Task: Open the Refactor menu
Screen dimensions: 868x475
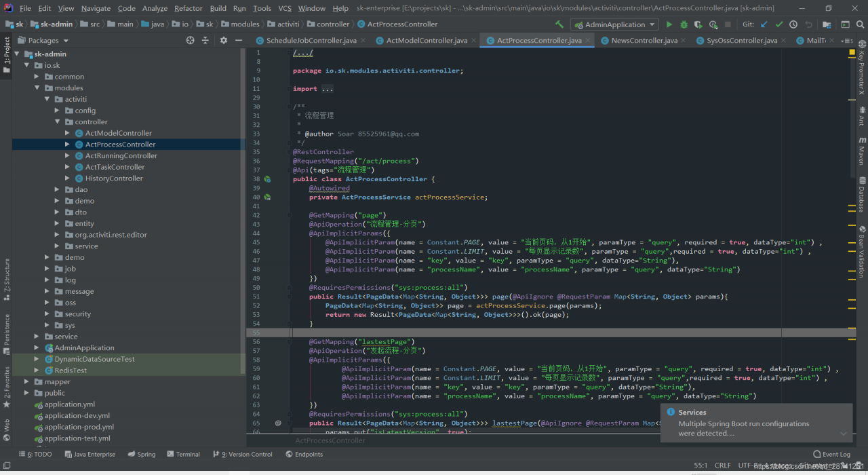Action: 189,8
